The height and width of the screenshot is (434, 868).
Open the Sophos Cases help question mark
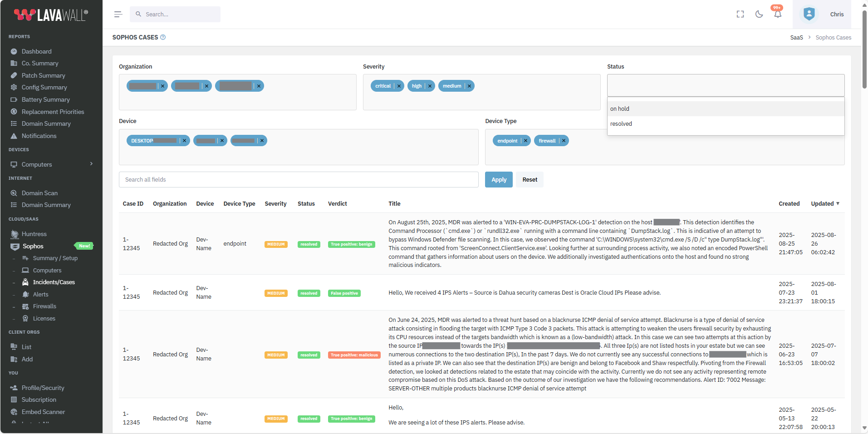[163, 37]
